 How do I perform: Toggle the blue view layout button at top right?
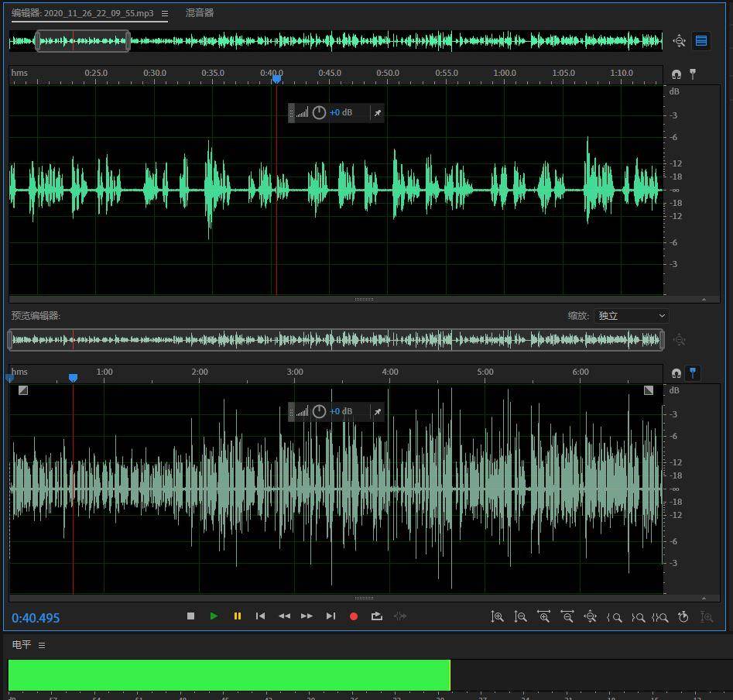pos(701,41)
